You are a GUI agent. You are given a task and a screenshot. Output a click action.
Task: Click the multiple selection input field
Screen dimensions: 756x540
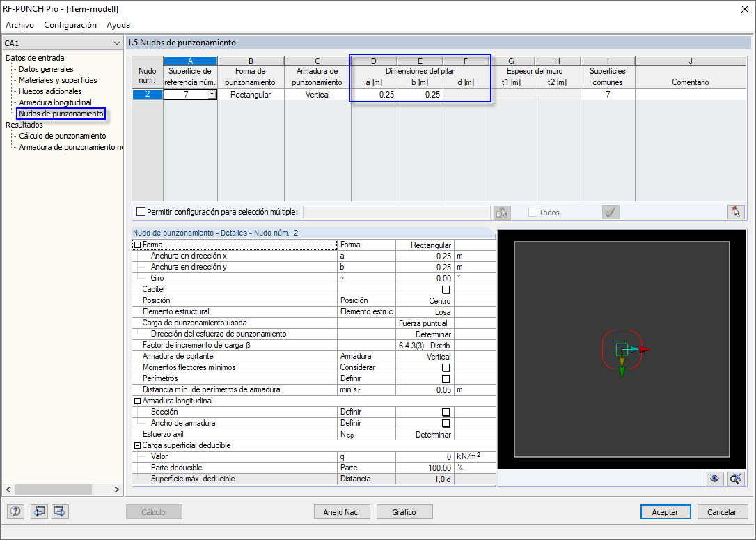click(x=396, y=213)
